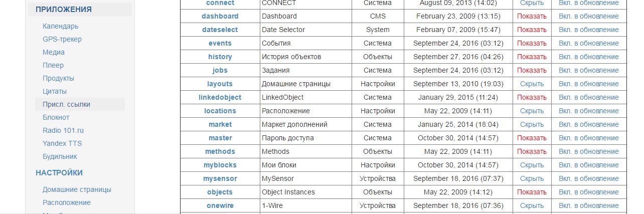Go to Yandex TTS in the sidebar
This screenshot has width=644, height=214.
62,143
